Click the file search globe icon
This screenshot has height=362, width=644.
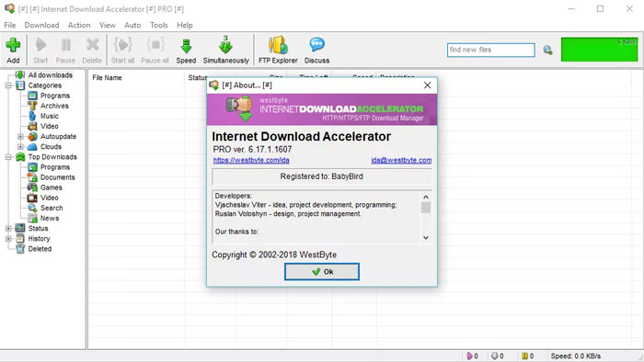pos(547,50)
